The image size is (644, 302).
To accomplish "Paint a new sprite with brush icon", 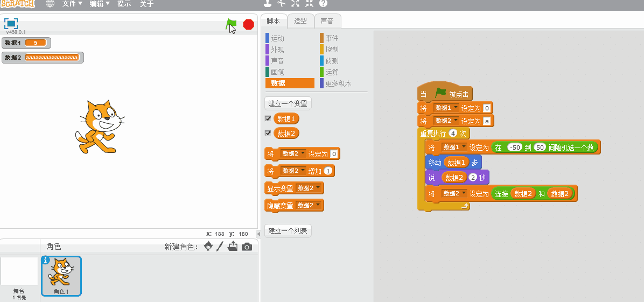I will [220, 247].
